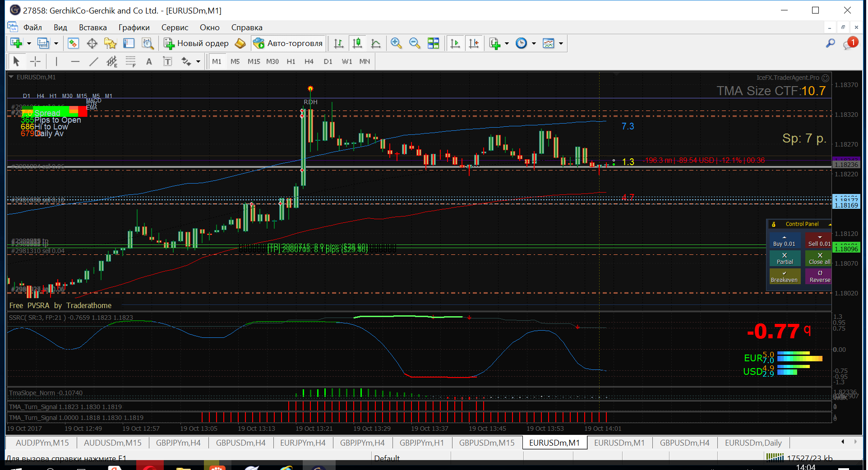
Task: Toggle chart shift
Action: (474, 43)
